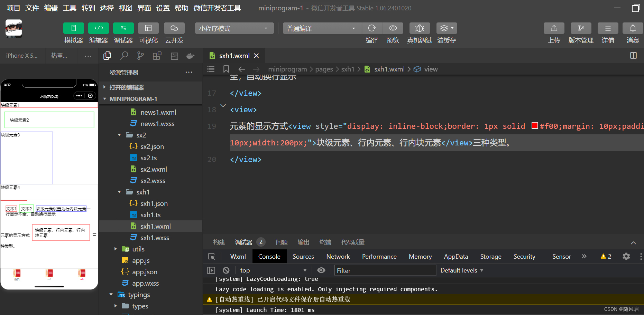This screenshot has width=644, height=315.
Task: Switch to the 问题 tab
Action: click(x=282, y=242)
